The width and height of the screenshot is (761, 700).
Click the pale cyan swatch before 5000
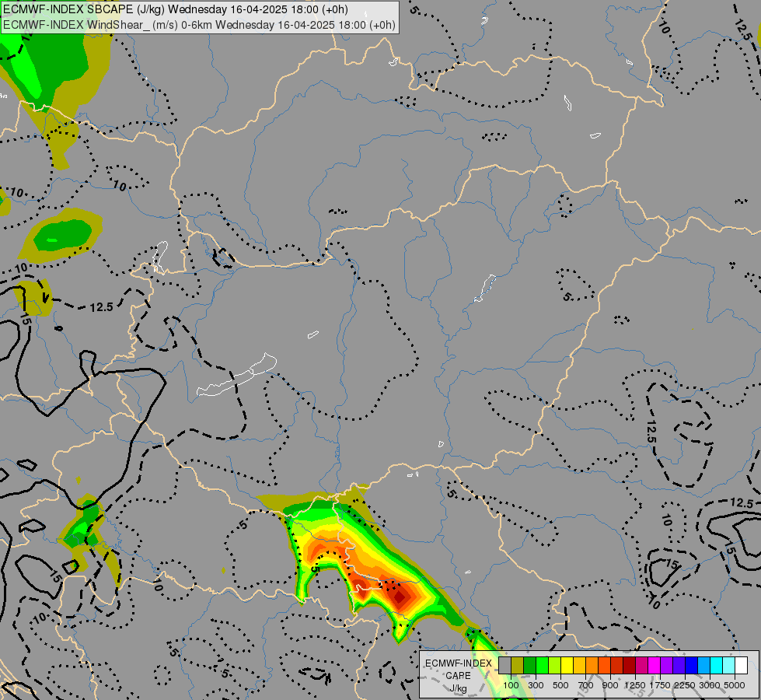click(729, 666)
